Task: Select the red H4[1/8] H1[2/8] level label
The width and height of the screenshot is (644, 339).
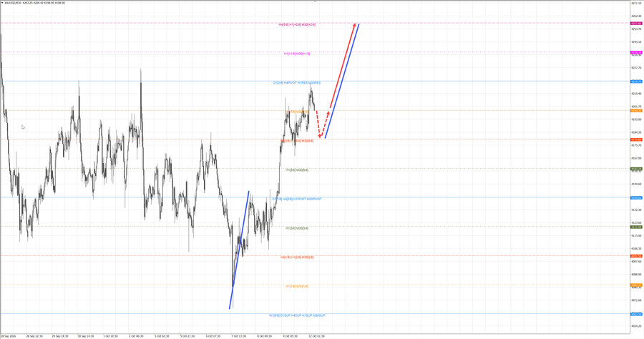Action: (297, 257)
